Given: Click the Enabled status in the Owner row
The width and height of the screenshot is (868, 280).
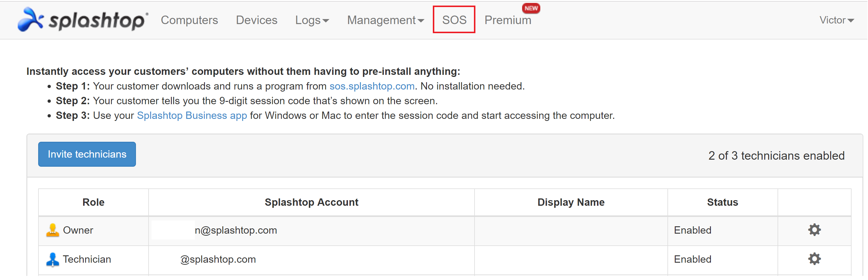Looking at the screenshot, I should (693, 230).
